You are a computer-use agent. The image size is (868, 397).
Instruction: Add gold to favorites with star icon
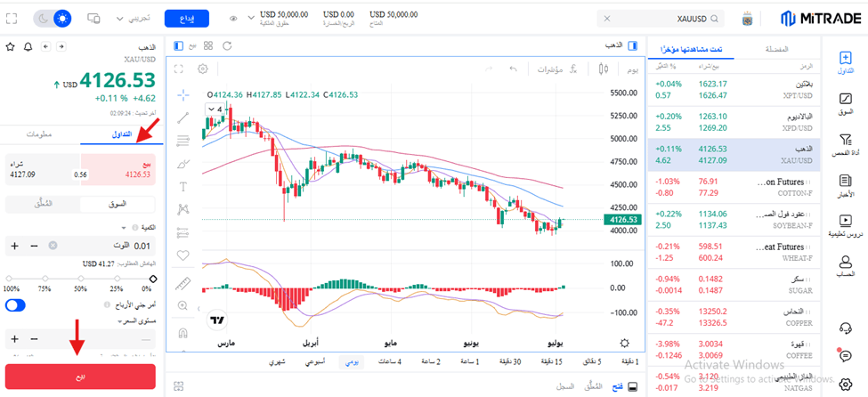pos(10,46)
